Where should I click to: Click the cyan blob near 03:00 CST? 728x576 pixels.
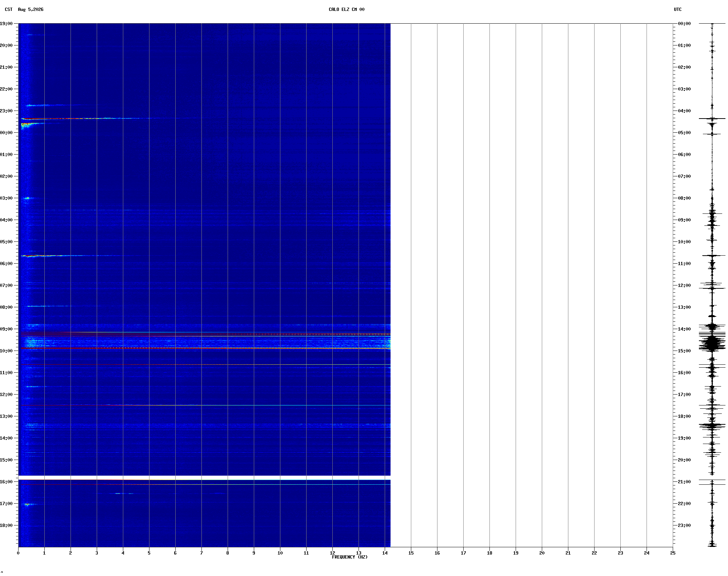click(x=27, y=198)
